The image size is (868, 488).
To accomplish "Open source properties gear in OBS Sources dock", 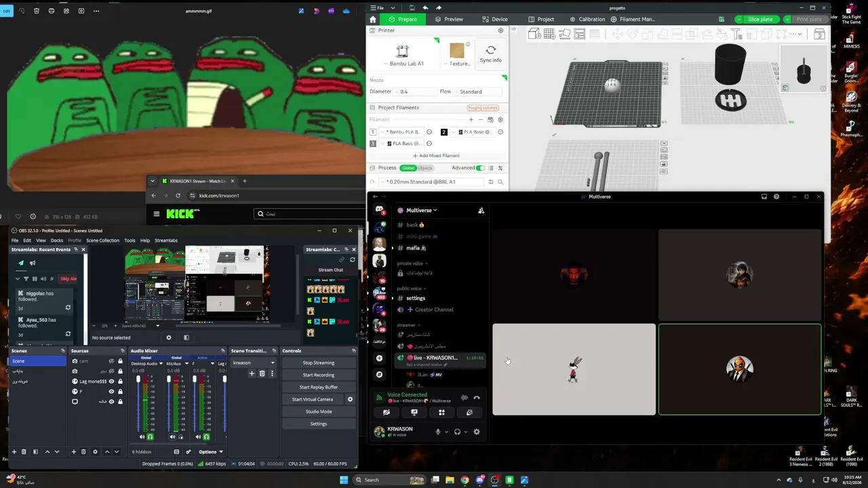I will (95, 451).
